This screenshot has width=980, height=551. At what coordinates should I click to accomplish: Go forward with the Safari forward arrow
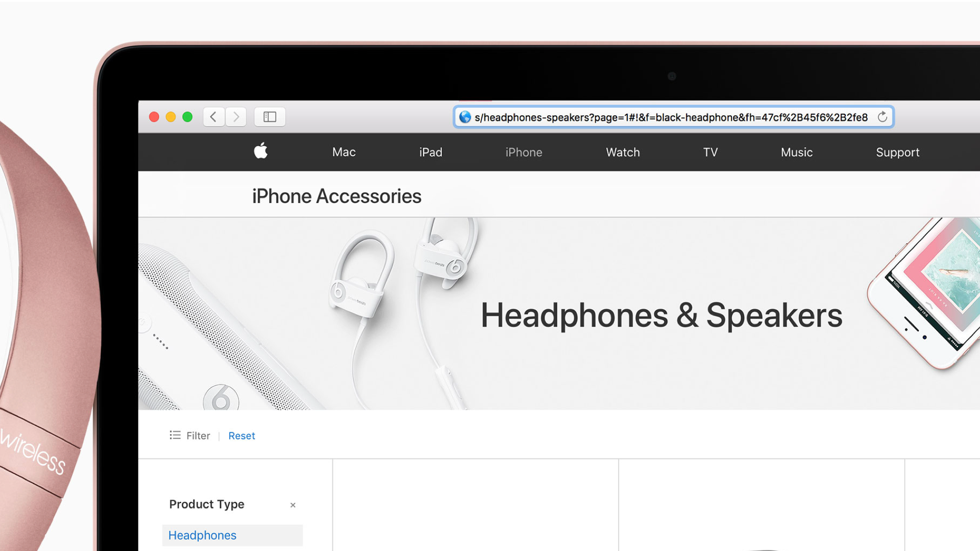(x=236, y=117)
